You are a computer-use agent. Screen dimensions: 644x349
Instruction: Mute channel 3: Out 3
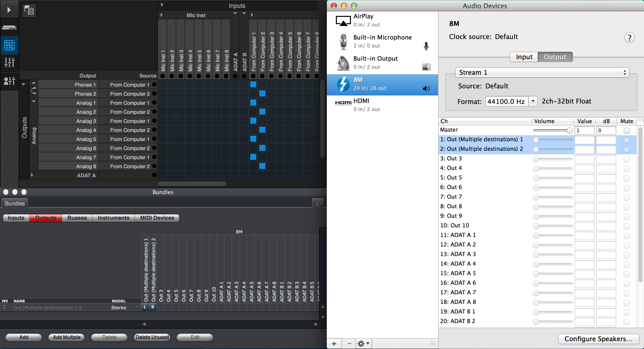[x=626, y=159]
